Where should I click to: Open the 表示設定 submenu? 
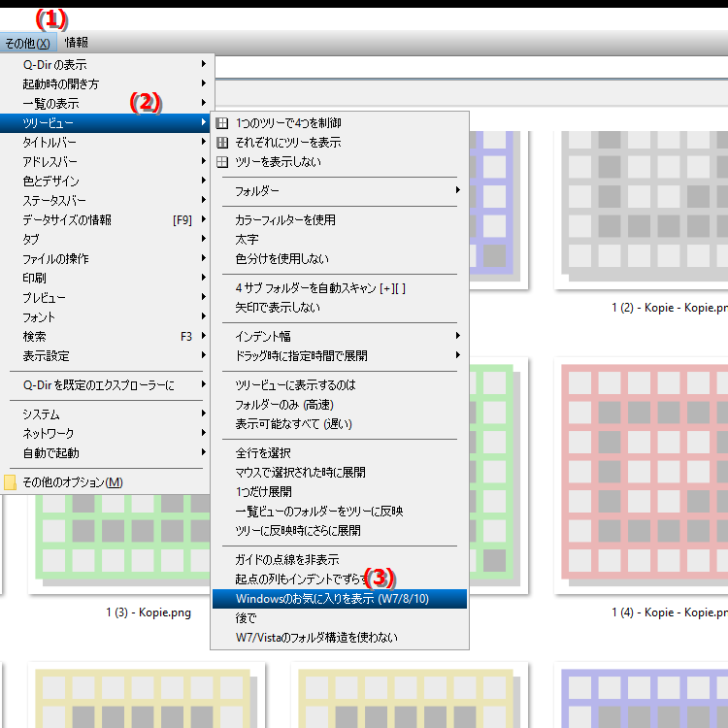click(106, 356)
